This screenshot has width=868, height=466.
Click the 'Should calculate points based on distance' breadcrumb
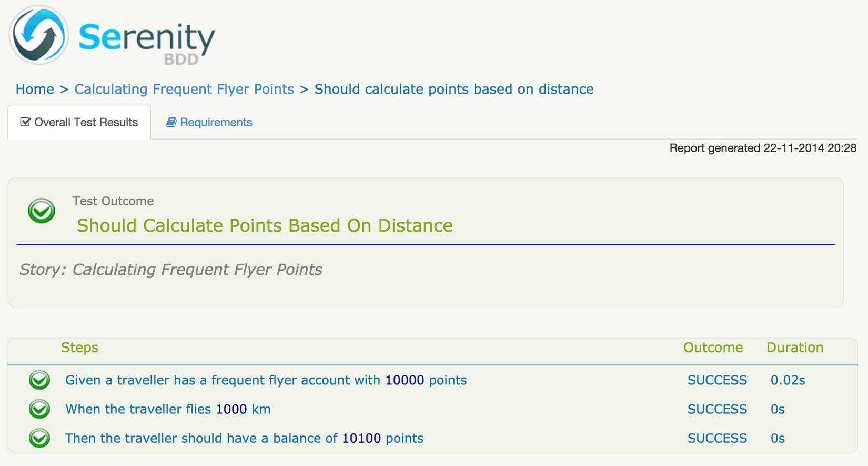pyautogui.click(x=453, y=89)
